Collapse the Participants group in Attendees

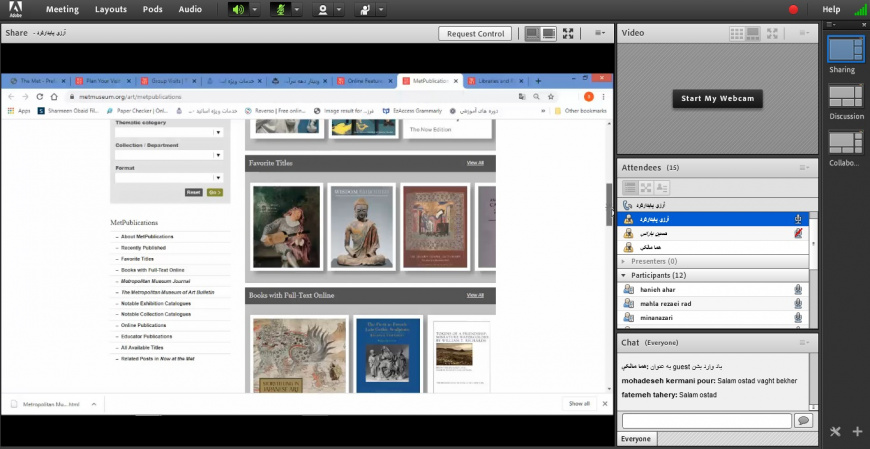(x=624, y=275)
